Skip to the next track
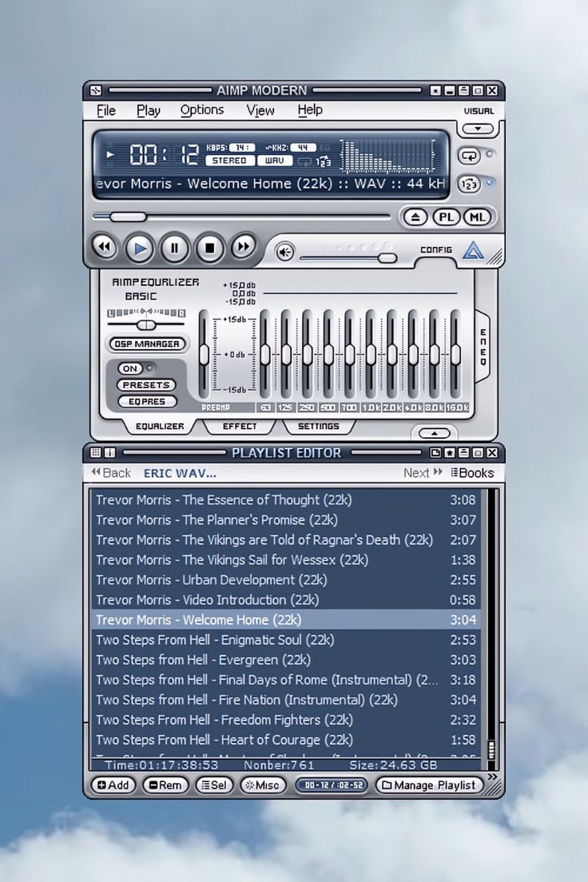The height and width of the screenshot is (882, 588). click(244, 248)
